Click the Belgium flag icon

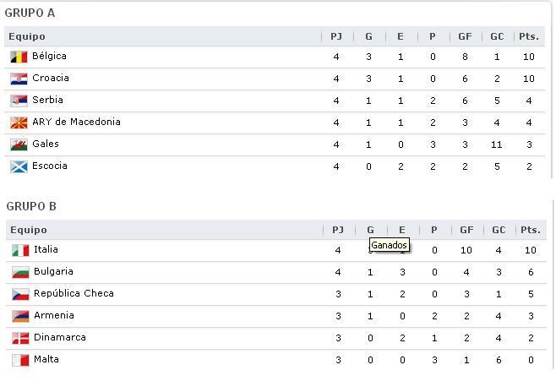[19, 57]
